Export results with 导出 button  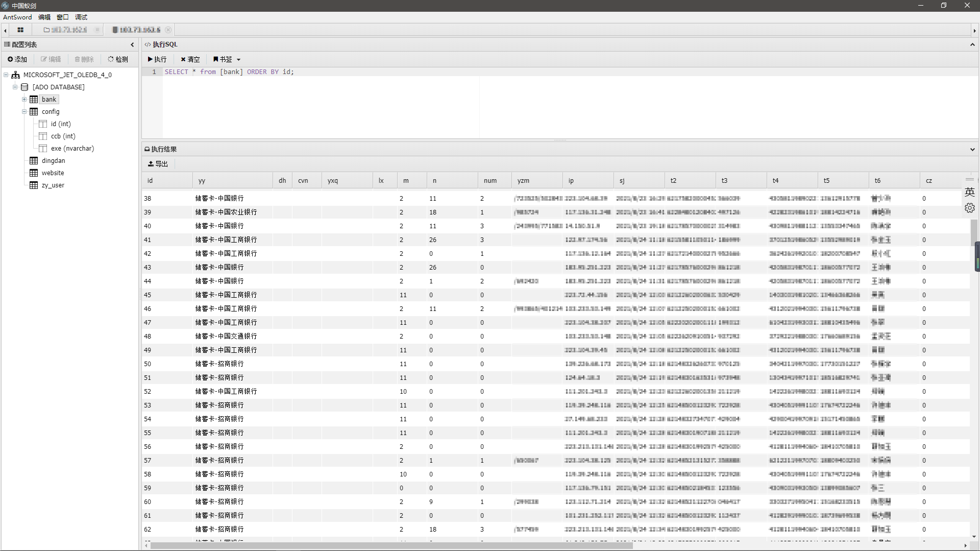click(158, 164)
